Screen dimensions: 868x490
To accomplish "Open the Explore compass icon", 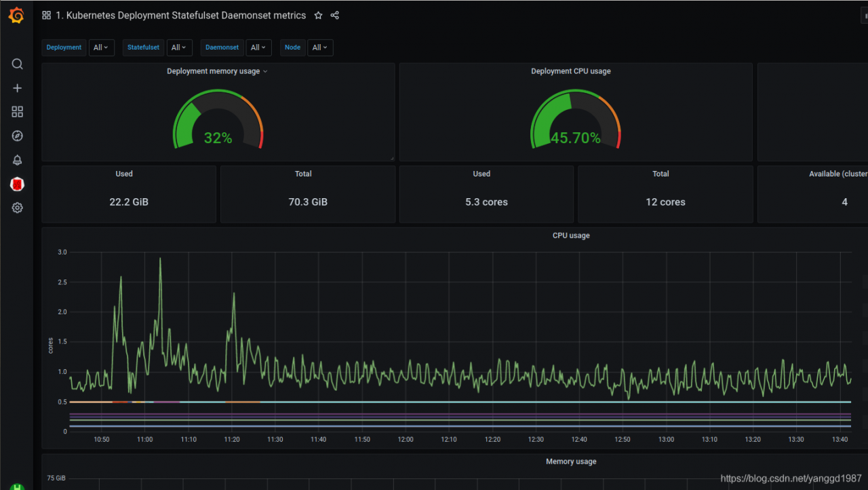I will click(18, 136).
